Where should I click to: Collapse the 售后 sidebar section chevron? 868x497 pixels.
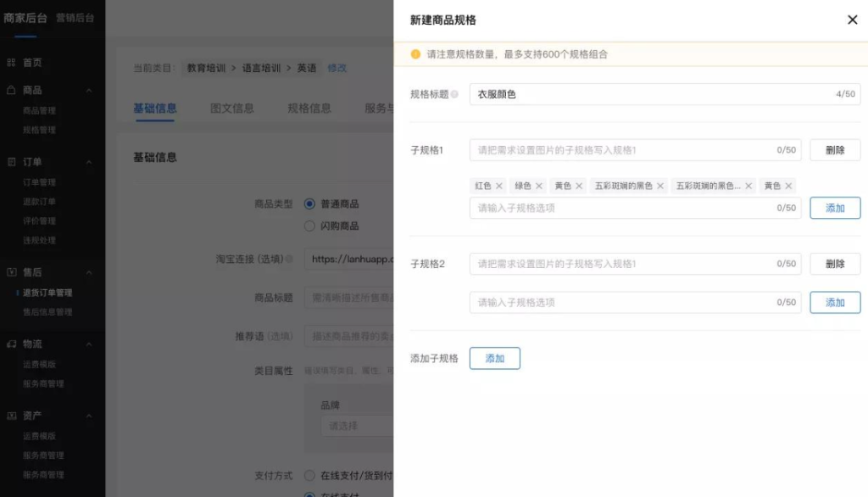pyautogui.click(x=89, y=272)
